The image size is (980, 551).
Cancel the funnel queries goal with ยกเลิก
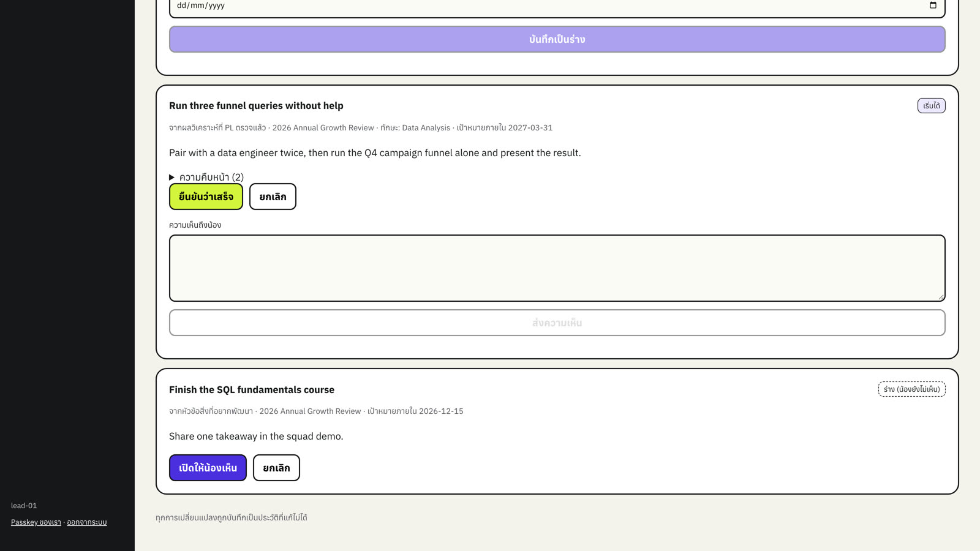point(273,197)
